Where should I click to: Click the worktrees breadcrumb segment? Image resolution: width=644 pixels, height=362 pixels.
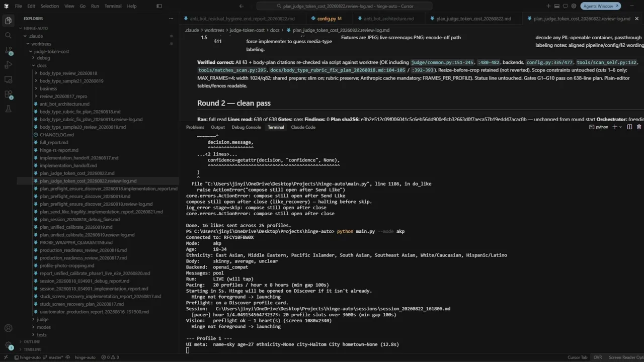tap(214, 30)
